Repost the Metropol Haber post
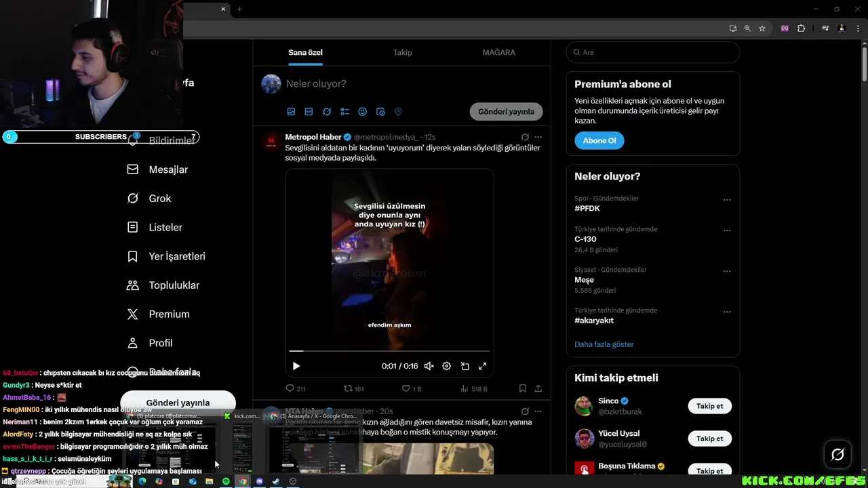This screenshot has width=868, height=488. (x=354, y=388)
